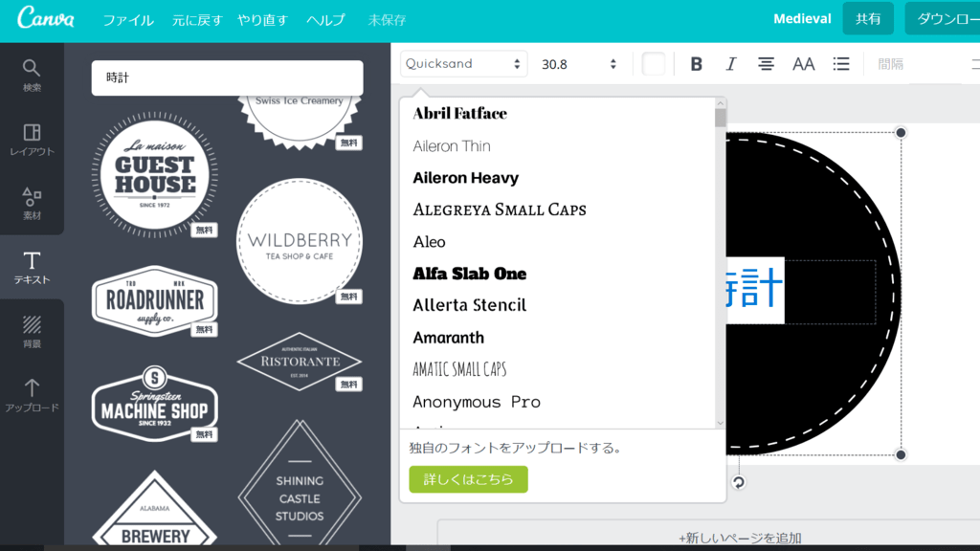Click the 独自のフォントをアップロードする text

[x=515, y=448]
